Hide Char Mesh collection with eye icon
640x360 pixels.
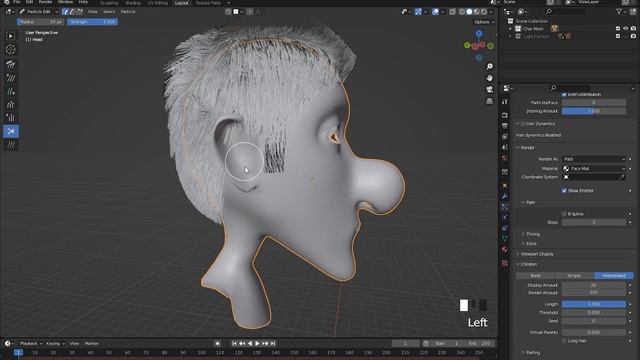pos(625,29)
